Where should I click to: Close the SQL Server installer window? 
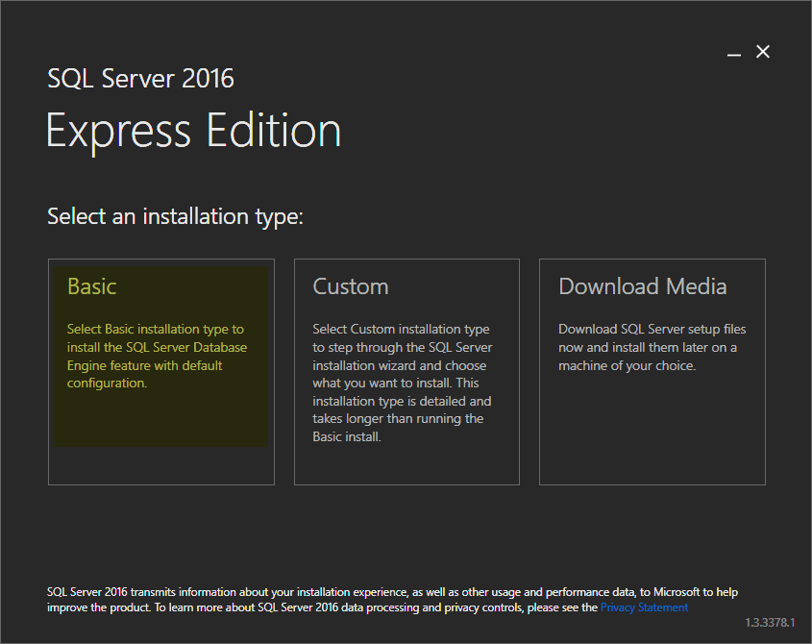click(x=763, y=52)
